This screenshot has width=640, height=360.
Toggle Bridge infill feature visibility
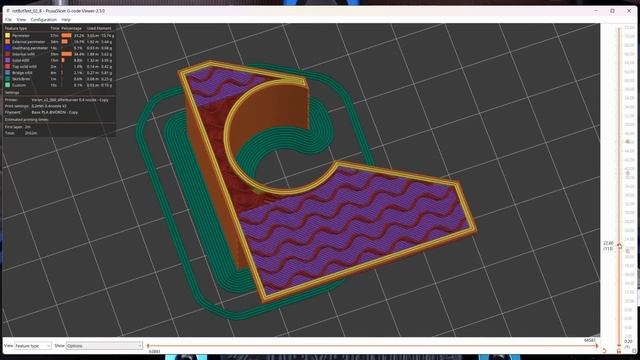tap(59, 73)
